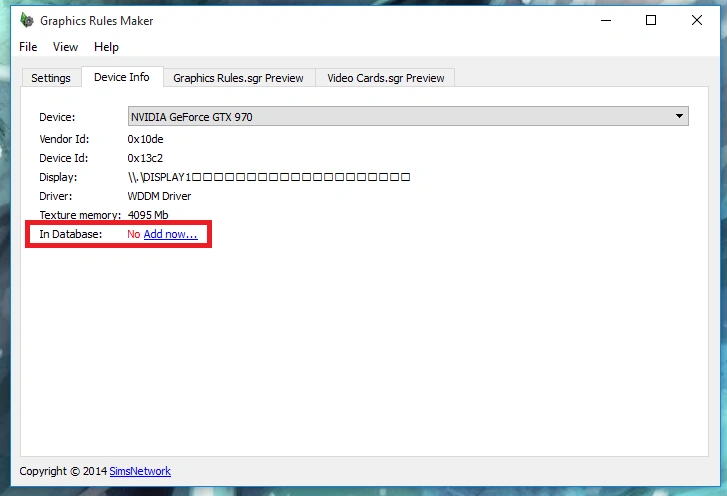The image size is (727, 496).
Task: Click the 'Add now...' database link
Action: 171,234
